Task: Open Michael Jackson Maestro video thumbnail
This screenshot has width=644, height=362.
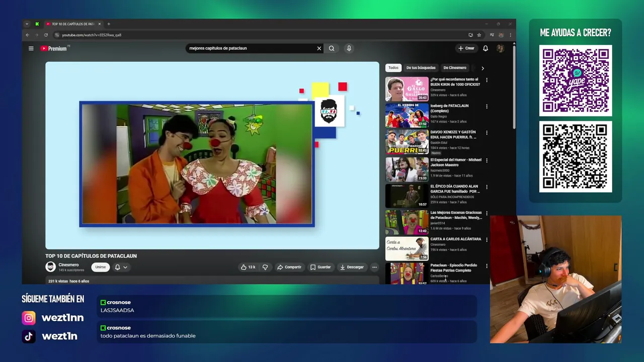Action: coord(407,169)
